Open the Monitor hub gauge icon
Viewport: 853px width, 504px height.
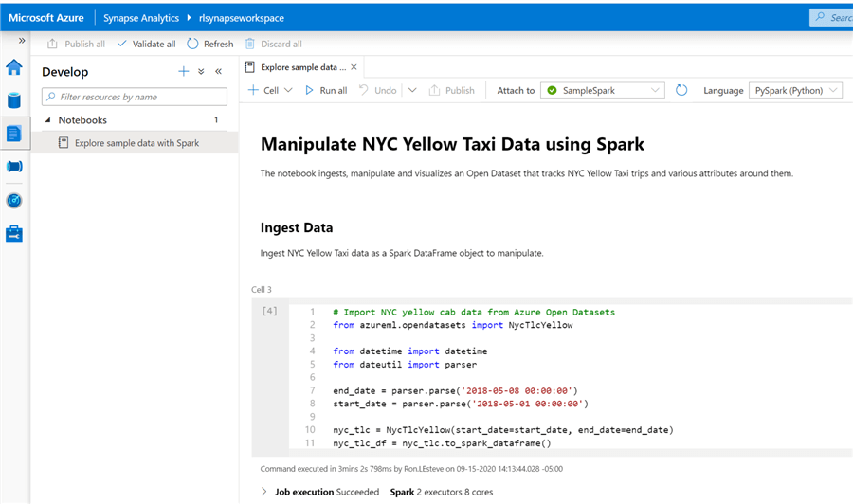(14, 200)
